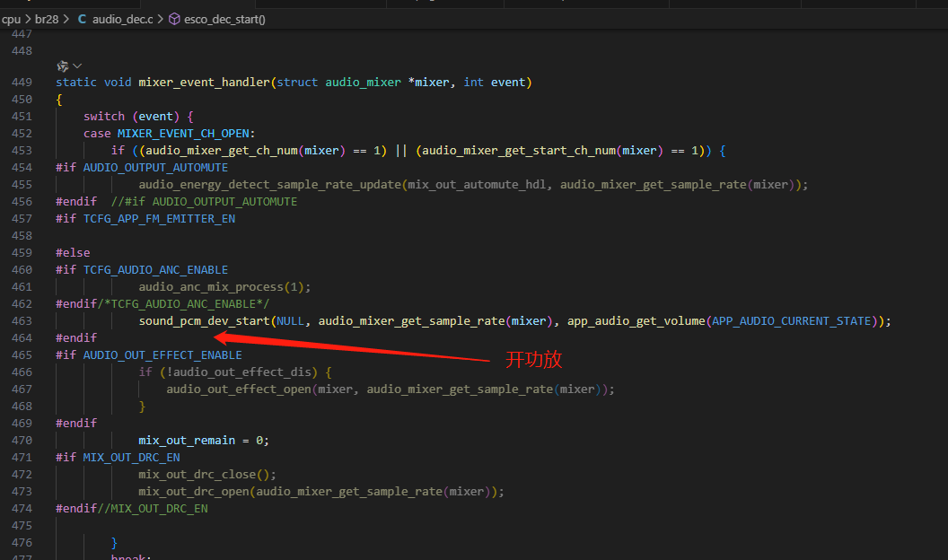Click the audio_mixer struct type name
The width and height of the screenshot is (948, 560).
click(363, 83)
